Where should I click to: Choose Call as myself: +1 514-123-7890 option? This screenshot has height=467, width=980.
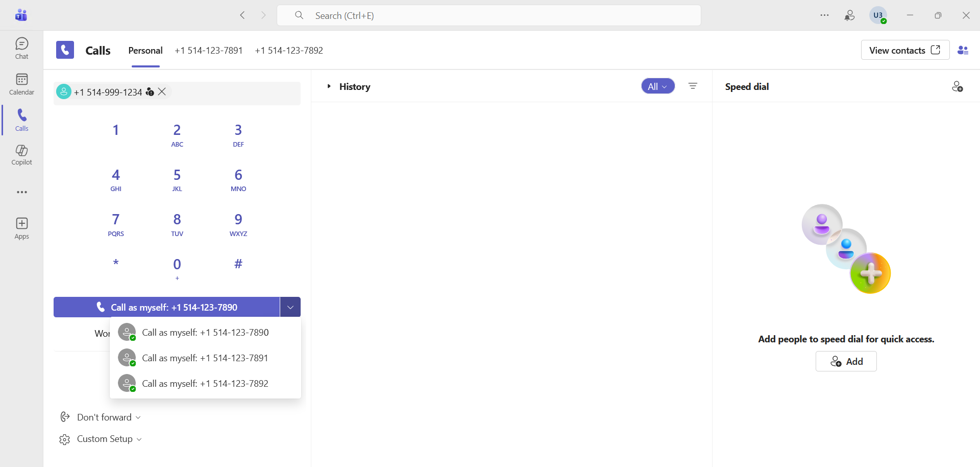click(205, 333)
